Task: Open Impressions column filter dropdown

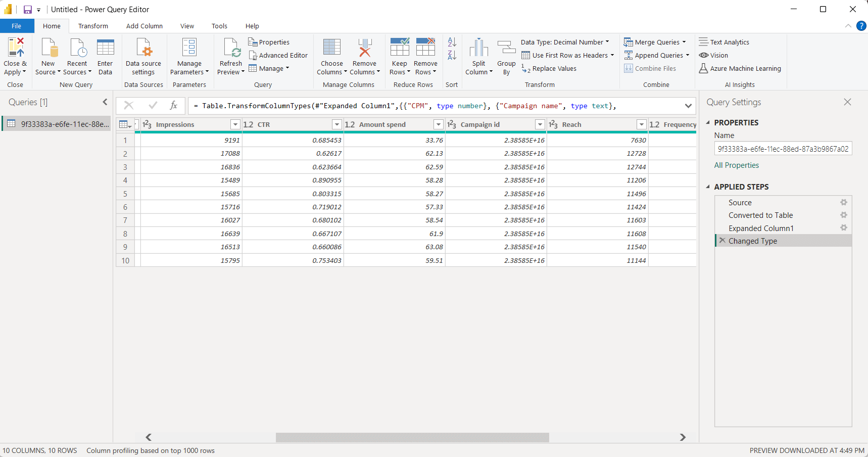Action: pos(235,124)
